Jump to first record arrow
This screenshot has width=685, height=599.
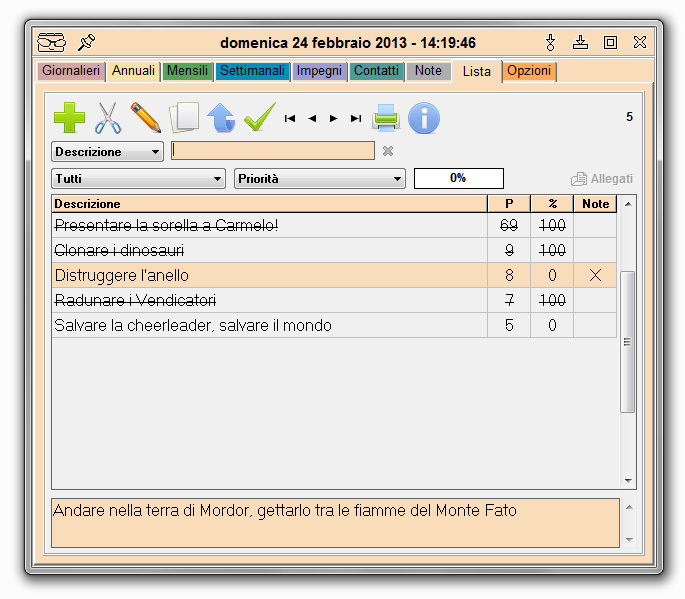coord(290,118)
